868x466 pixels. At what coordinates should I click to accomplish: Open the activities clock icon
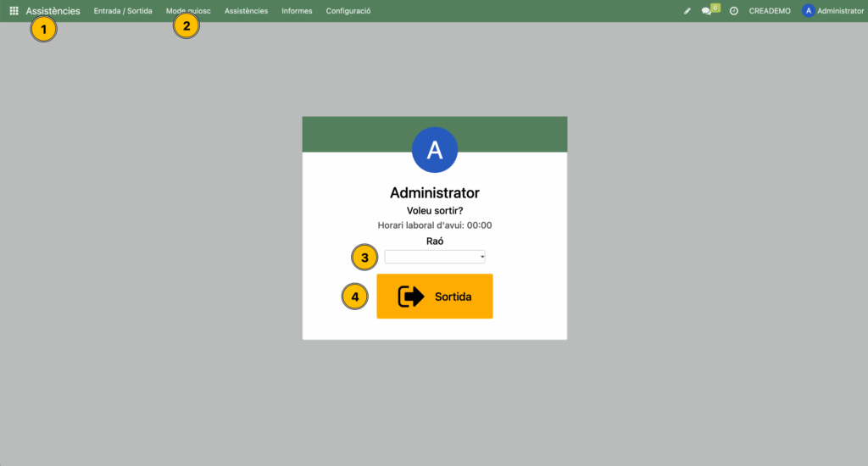[x=734, y=11]
